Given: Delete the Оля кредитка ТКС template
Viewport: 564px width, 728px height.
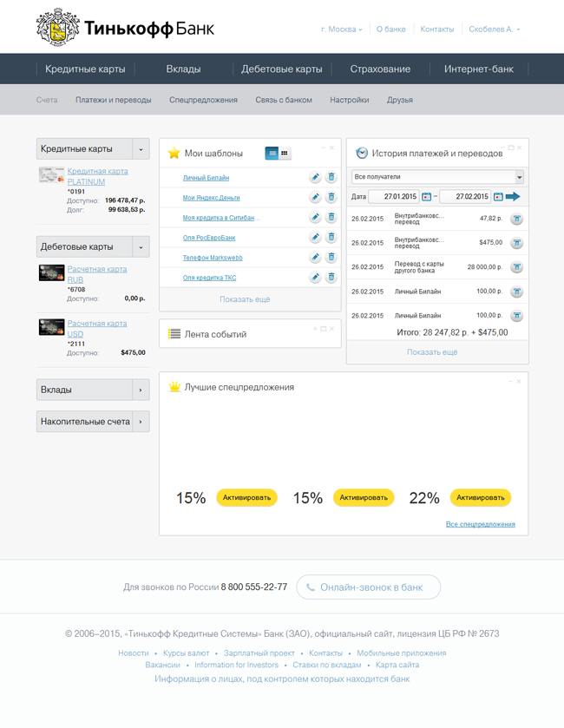Looking at the screenshot, I should tap(331, 277).
